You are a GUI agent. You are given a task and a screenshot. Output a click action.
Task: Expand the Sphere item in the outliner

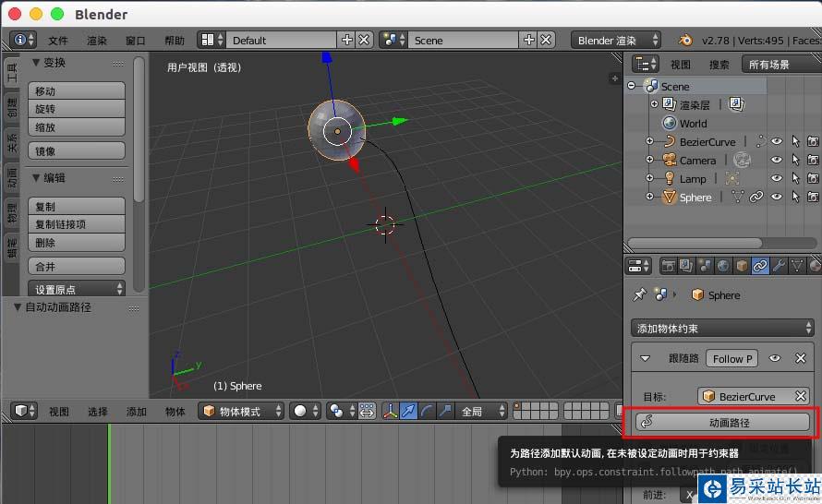pos(649,197)
